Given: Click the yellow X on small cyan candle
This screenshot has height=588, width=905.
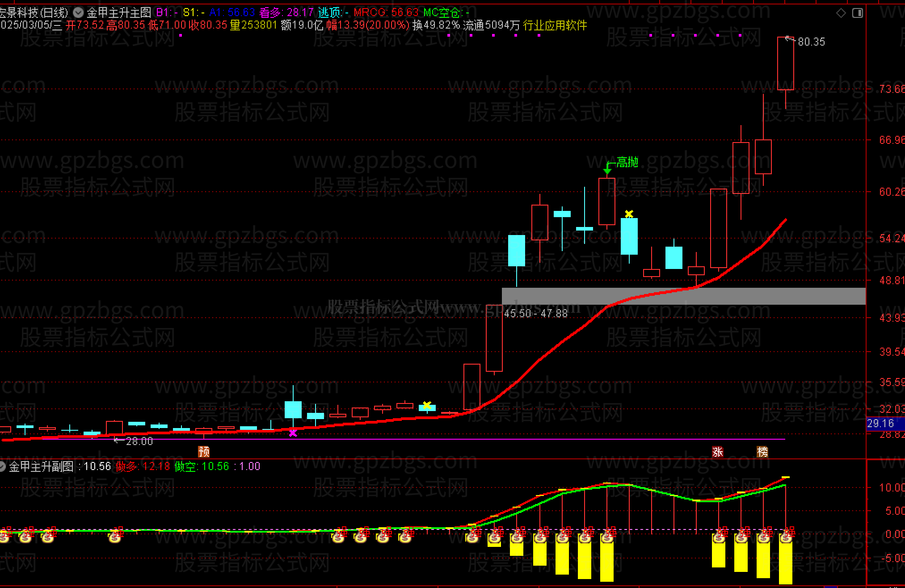Looking at the screenshot, I should [427, 405].
